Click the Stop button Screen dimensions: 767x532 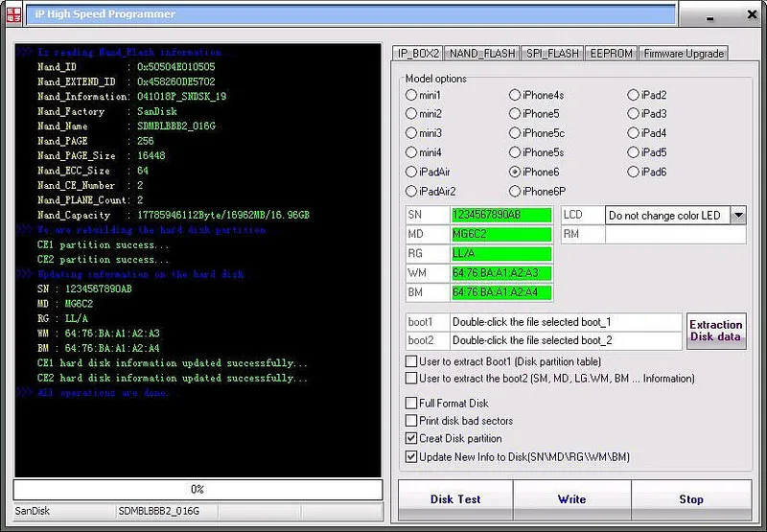coord(691,499)
